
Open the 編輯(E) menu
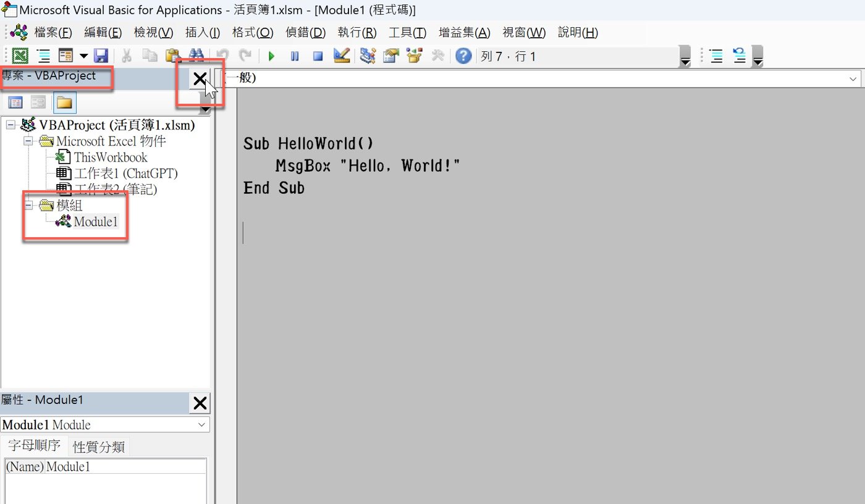pyautogui.click(x=103, y=32)
